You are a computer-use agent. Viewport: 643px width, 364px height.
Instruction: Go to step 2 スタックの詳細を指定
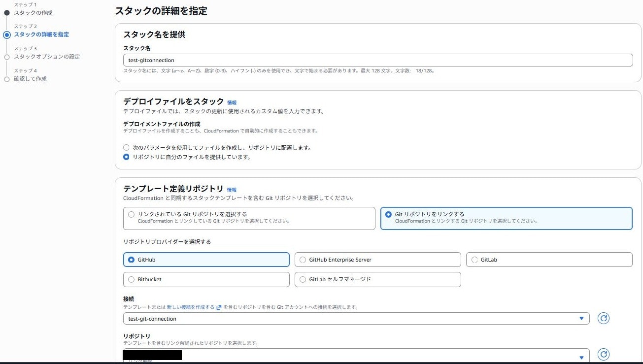coord(41,34)
